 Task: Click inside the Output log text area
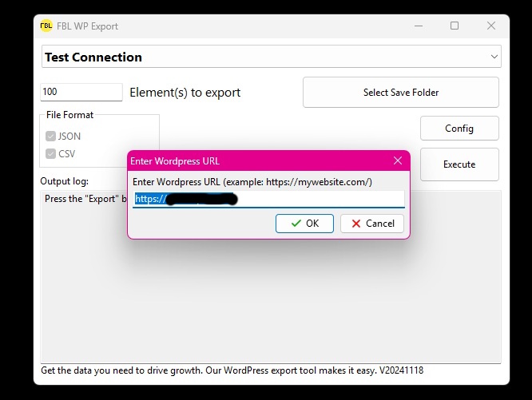(272, 303)
